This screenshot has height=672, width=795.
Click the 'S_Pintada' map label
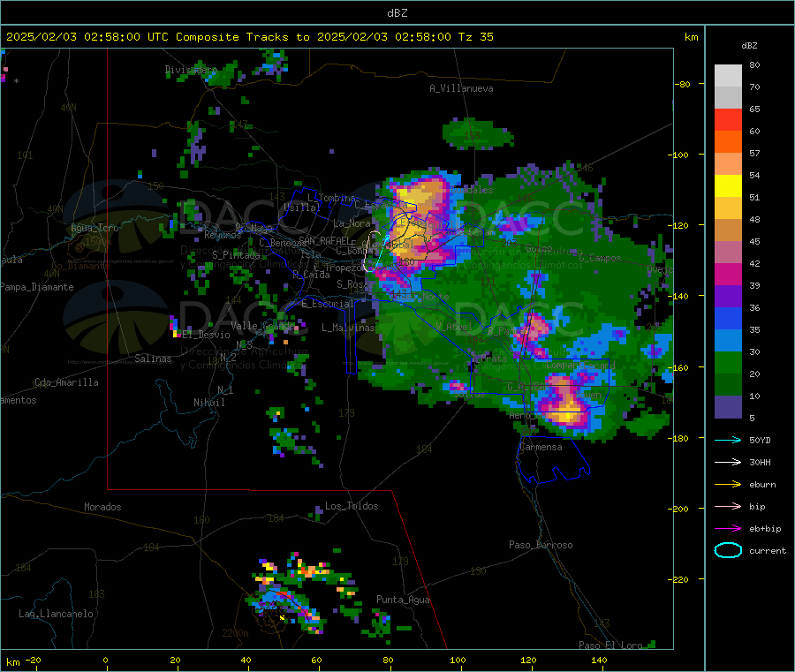coord(236,254)
